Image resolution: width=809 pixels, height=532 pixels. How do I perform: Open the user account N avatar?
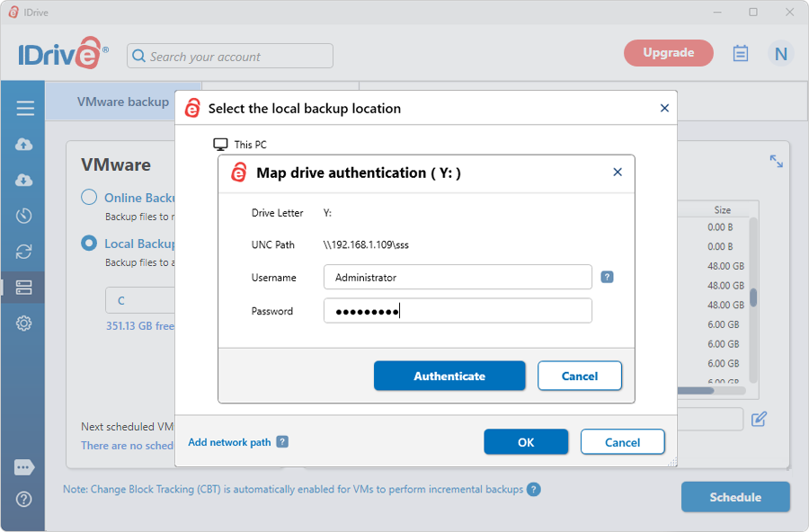(780, 54)
